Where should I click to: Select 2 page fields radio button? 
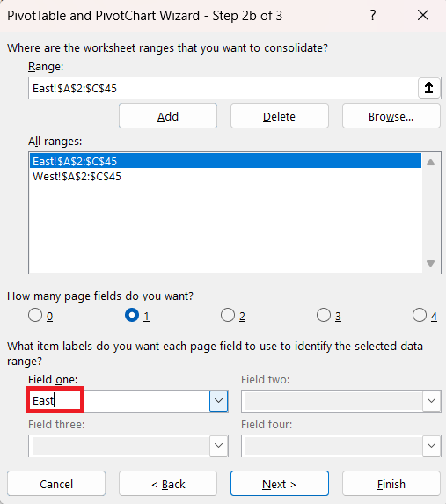coord(228,315)
